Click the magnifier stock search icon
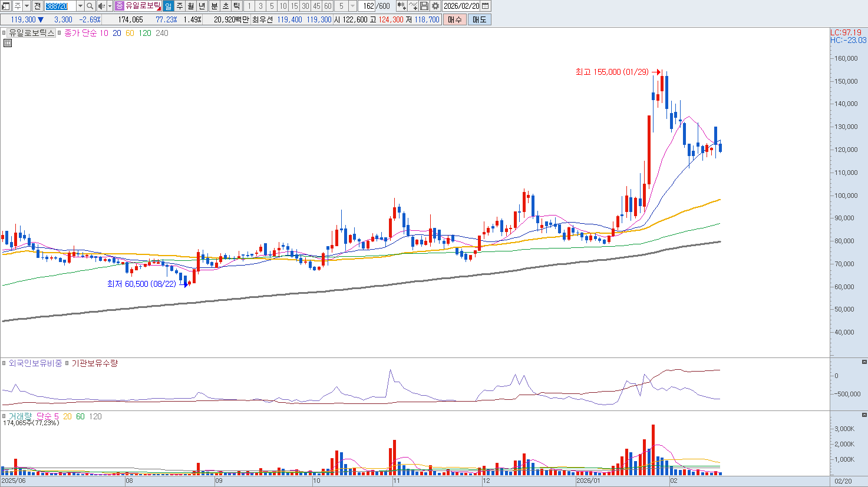Screen dimensions: 868x487 (x=90, y=6)
